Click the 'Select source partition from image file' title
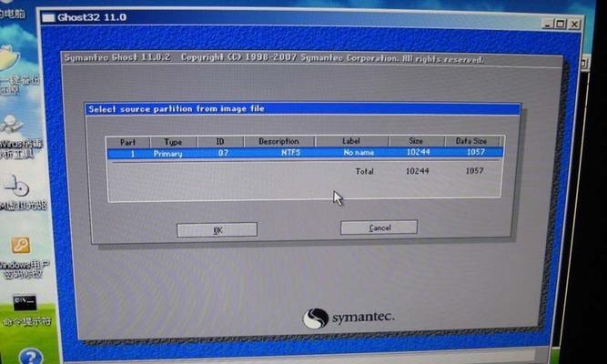 [x=177, y=109]
